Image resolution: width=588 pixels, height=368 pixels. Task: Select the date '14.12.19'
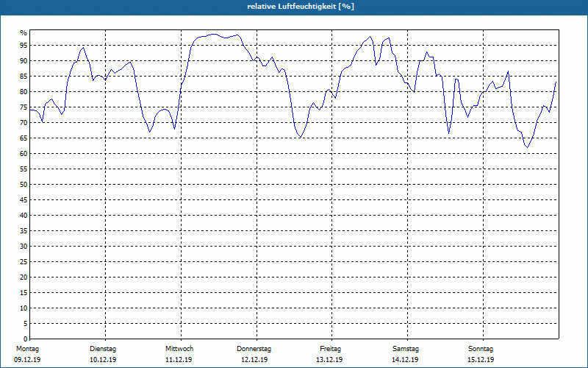point(405,360)
